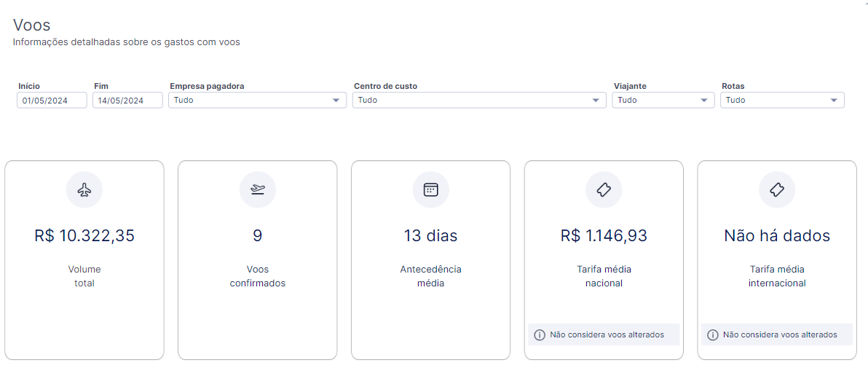Click the ticket icon for Tarifa média nacional
The image size is (868, 368).
604,190
